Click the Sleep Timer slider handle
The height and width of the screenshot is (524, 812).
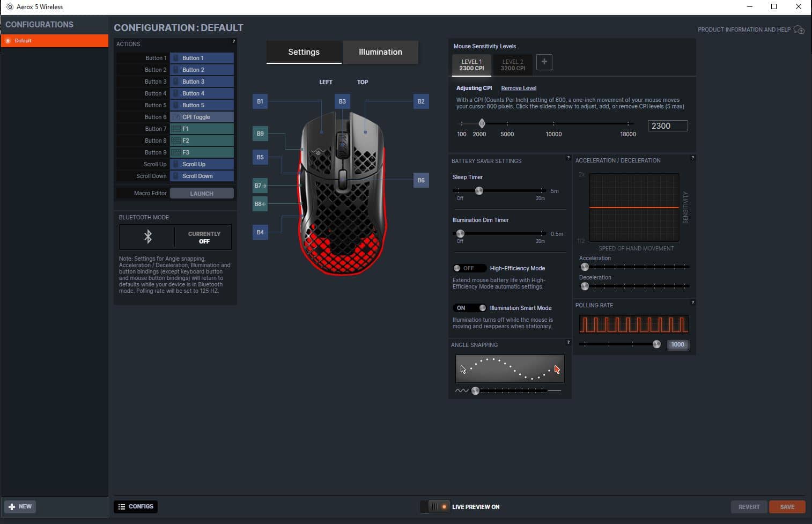coord(479,190)
